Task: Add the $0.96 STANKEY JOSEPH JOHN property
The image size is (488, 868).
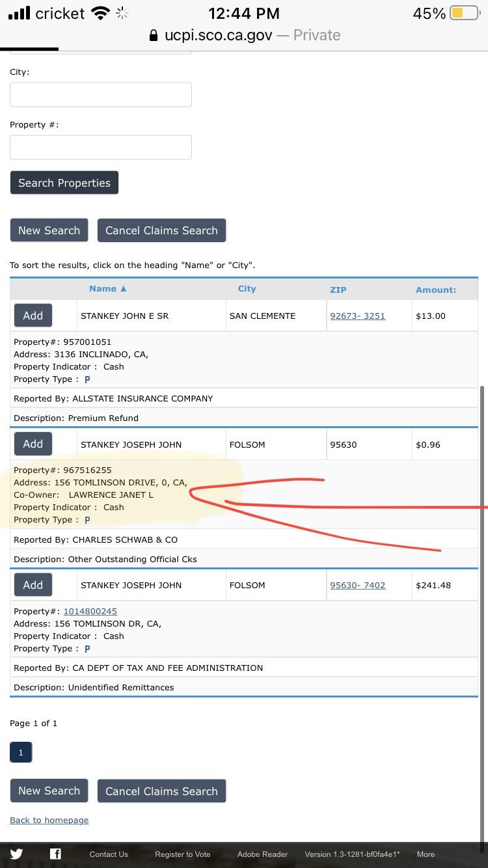Action: pyautogui.click(x=33, y=444)
